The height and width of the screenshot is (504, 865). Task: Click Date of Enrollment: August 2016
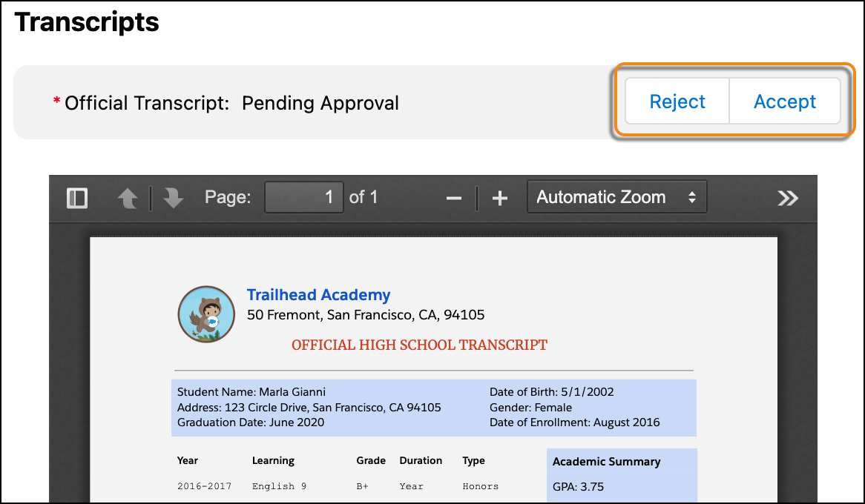574,422
